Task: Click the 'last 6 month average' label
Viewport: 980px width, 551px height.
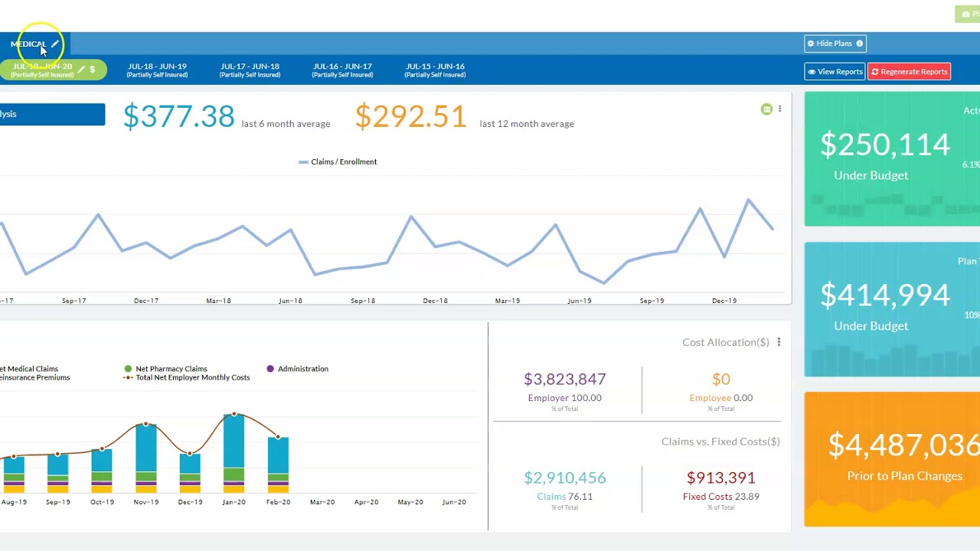Action: pyautogui.click(x=286, y=124)
